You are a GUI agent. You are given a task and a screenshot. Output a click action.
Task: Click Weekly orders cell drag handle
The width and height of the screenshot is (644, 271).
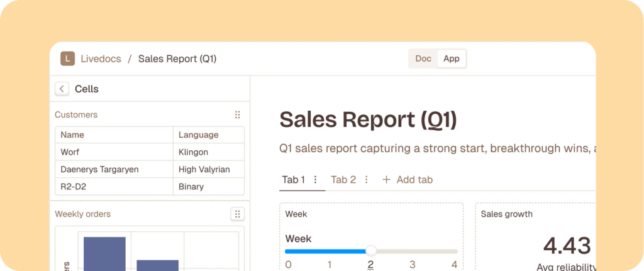237,214
